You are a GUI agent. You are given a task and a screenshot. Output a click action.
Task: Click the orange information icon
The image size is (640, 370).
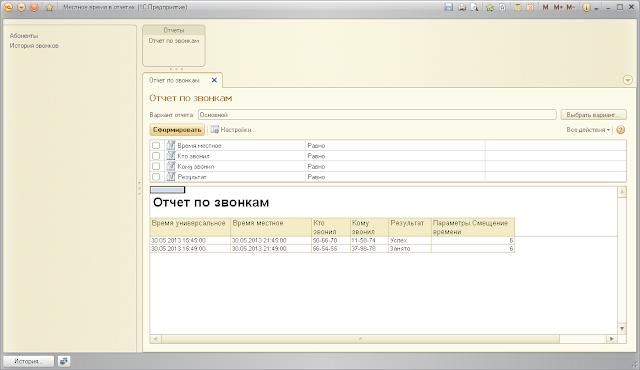coord(586,7)
